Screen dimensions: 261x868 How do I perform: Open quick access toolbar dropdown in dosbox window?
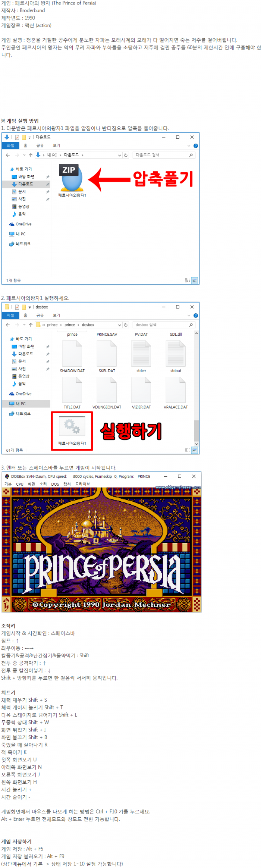click(30, 307)
